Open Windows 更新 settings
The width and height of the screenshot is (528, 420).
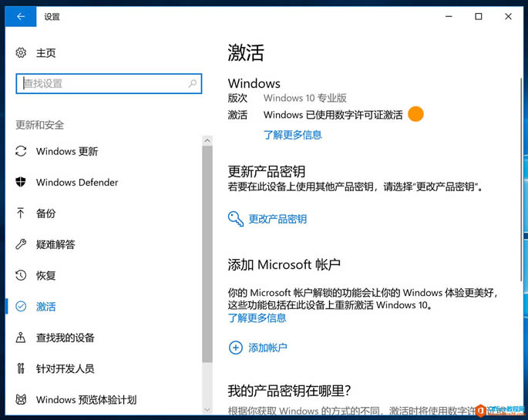(x=67, y=152)
